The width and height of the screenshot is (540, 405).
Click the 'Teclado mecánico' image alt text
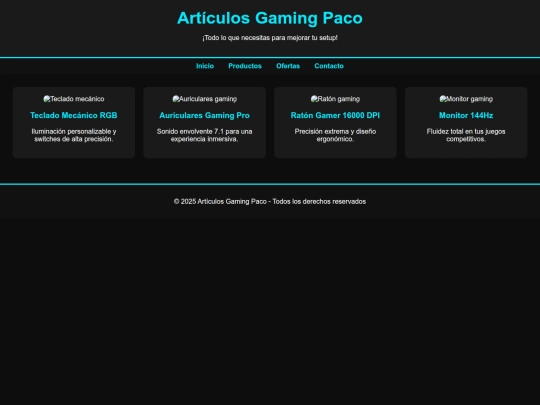tap(77, 99)
